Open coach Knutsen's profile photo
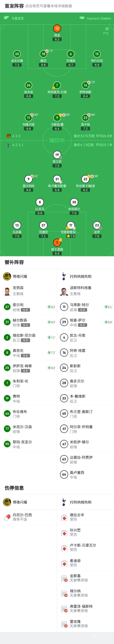The height and width of the screenshot is (644, 114). pyautogui.click(x=7, y=291)
